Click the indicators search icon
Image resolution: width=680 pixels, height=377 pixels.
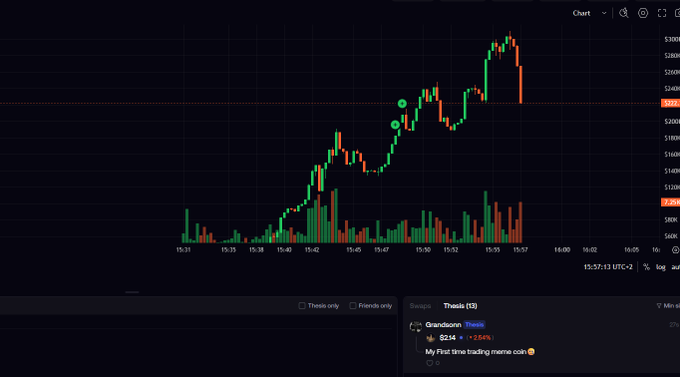624,13
